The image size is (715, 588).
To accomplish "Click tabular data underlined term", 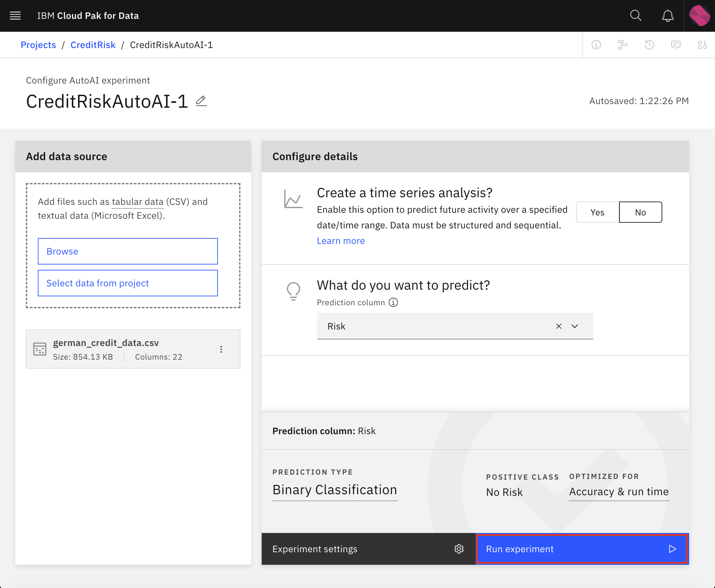I will tap(138, 202).
